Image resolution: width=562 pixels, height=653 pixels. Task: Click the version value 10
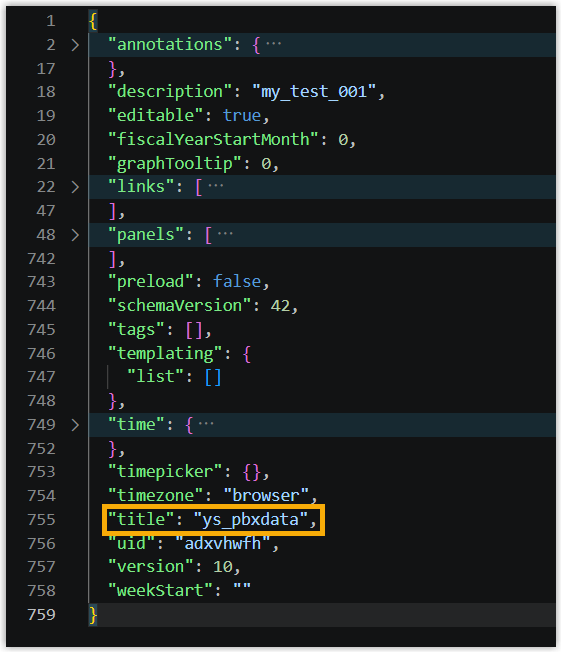pyautogui.click(x=223, y=567)
